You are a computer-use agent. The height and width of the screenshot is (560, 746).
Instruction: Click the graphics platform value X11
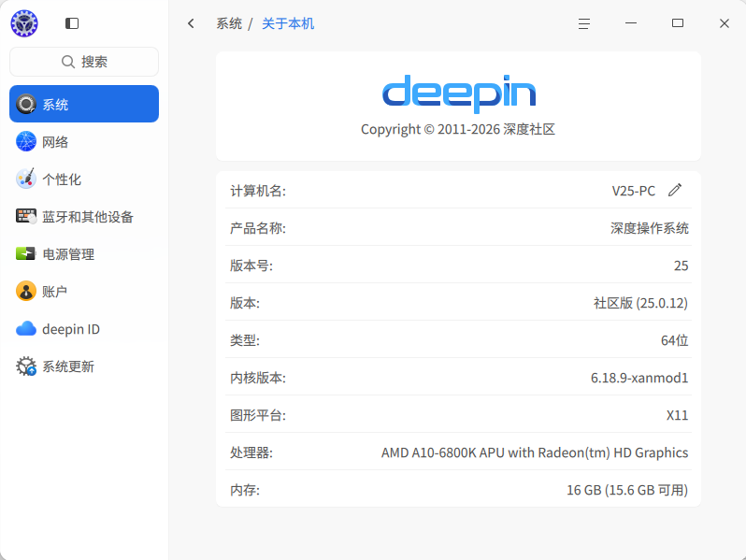click(x=677, y=415)
